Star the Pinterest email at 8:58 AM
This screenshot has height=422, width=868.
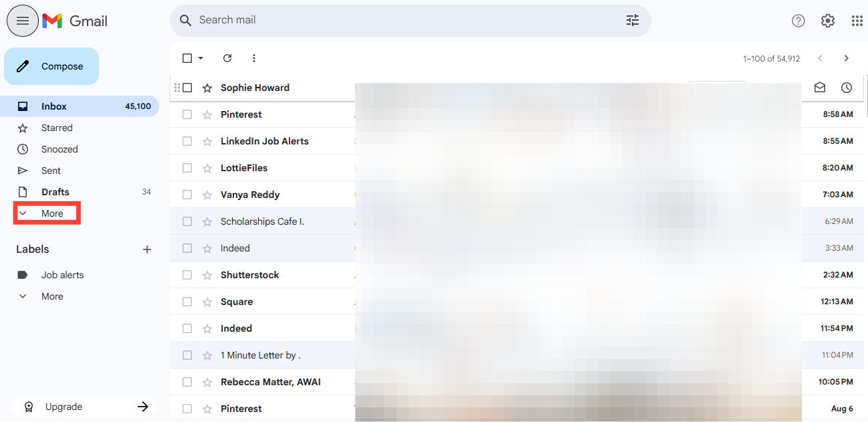tap(207, 114)
